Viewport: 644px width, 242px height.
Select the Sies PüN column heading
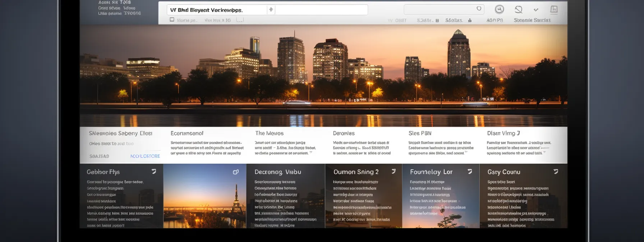(420, 133)
